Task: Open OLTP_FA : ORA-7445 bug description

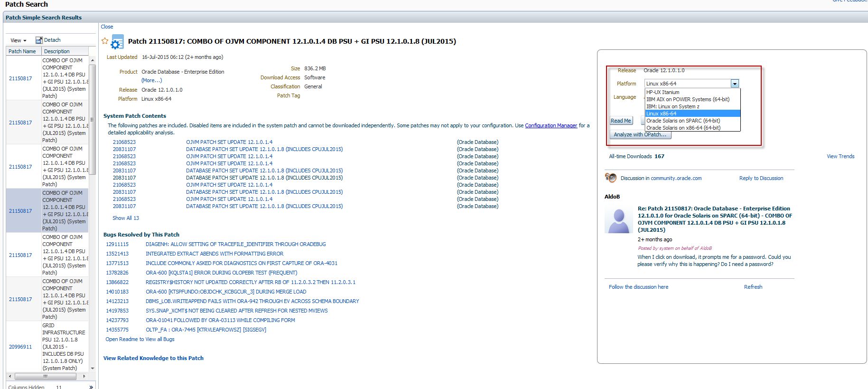Action: (206, 330)
